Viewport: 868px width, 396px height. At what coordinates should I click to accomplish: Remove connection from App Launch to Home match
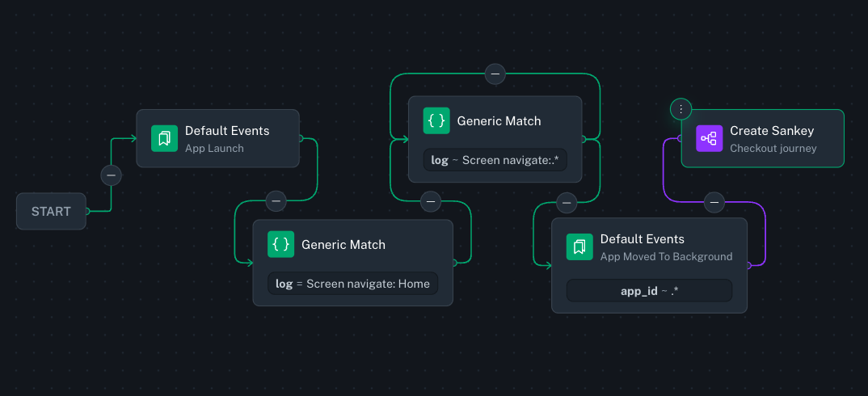pos(276,200)
